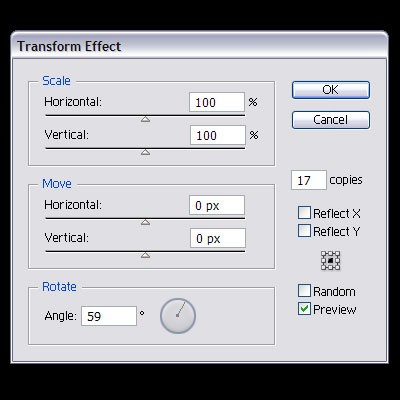Disable the Preview checkbox
This screenshot has width=400, height=400.
tap(304, 309)
